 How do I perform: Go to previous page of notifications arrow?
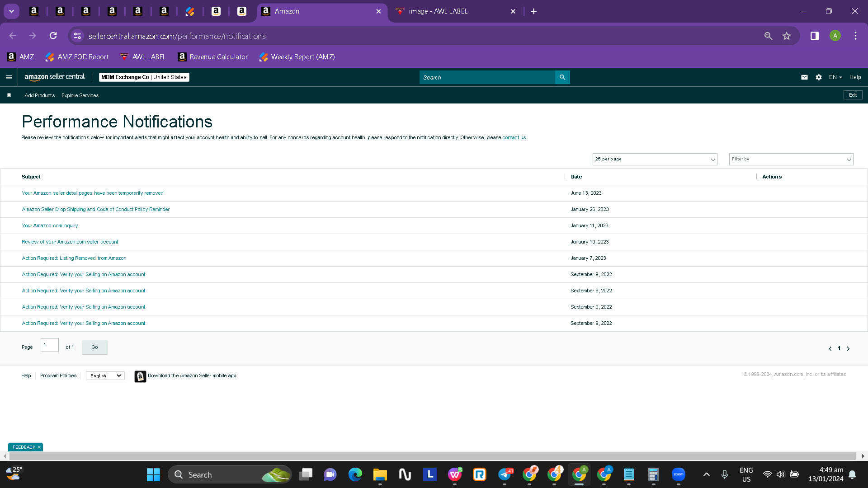pyautogui.click(x=830, y=348)
